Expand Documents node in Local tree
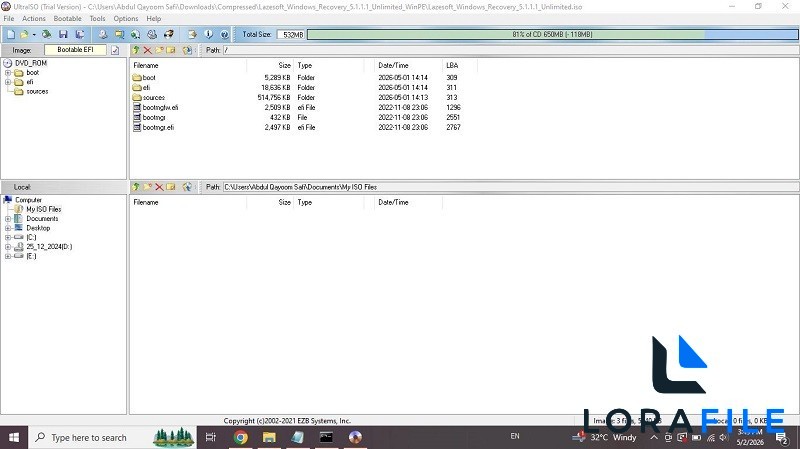This screenshot has width=800, height=449. pos(8,219)
